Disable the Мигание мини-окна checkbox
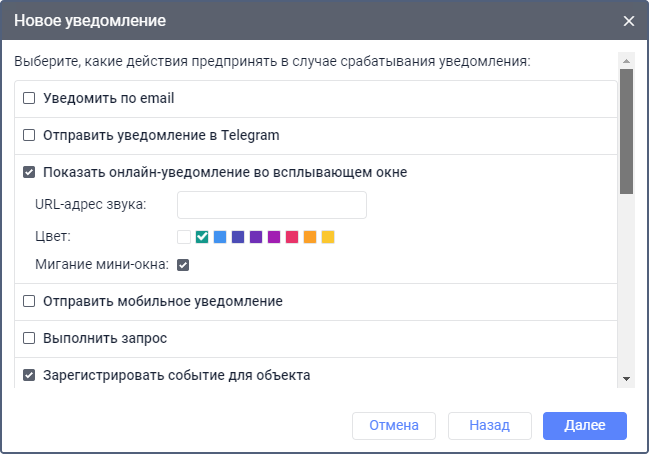 coord(183,265)
